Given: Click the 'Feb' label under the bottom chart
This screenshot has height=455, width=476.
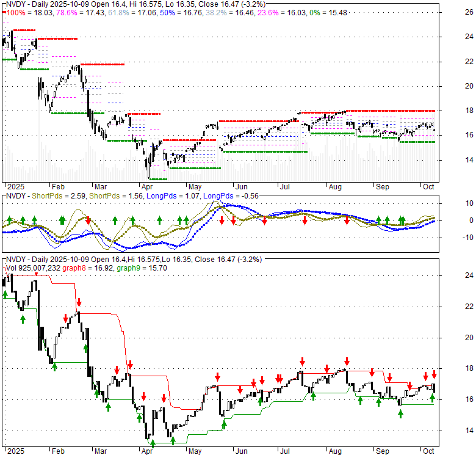Looking at the screenshot, I should [58, 451].
